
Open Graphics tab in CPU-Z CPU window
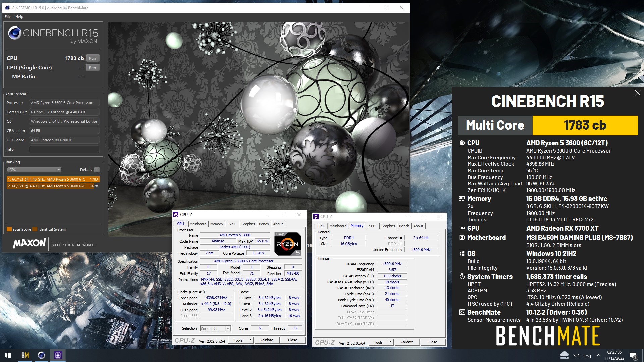248,224
